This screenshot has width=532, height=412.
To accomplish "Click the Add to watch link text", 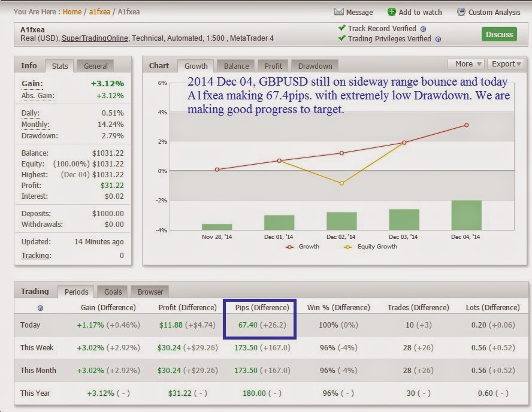I will pos(420,13).
